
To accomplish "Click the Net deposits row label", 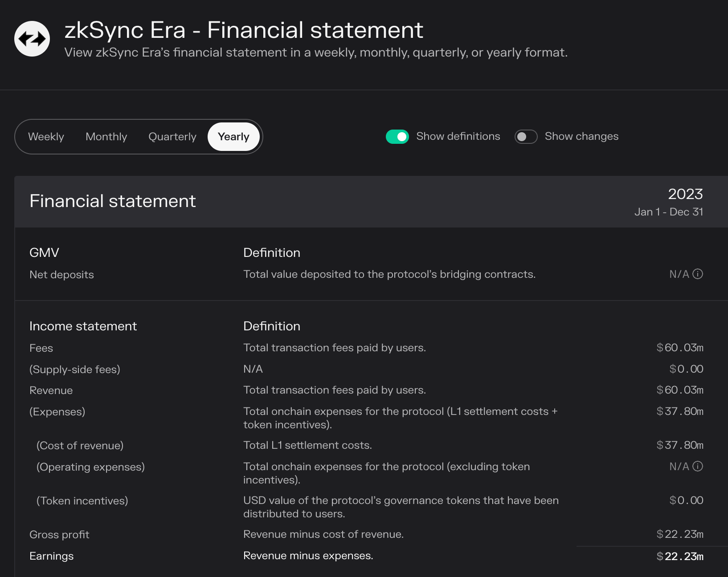I will pos(61,275).
